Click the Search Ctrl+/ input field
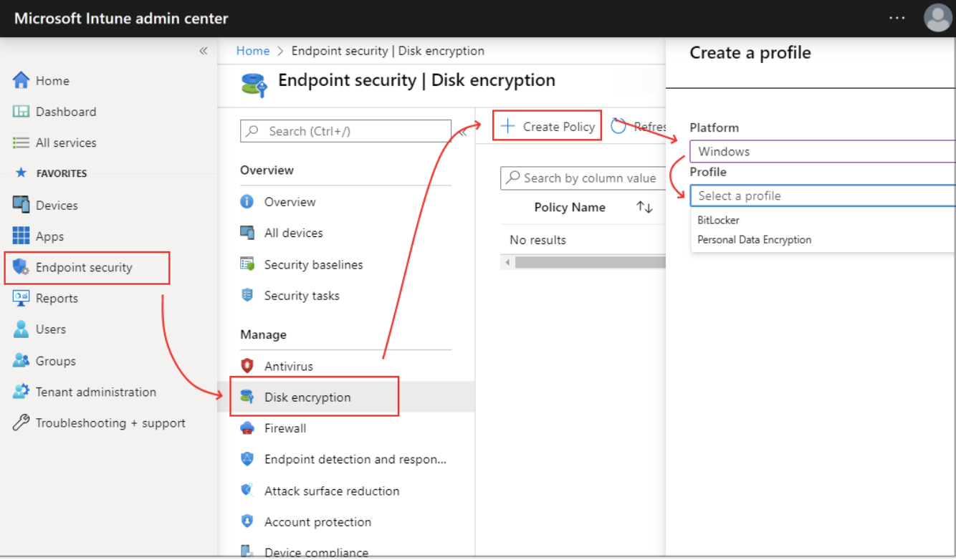This screenshot has width=956, height=560. [345, 131]
